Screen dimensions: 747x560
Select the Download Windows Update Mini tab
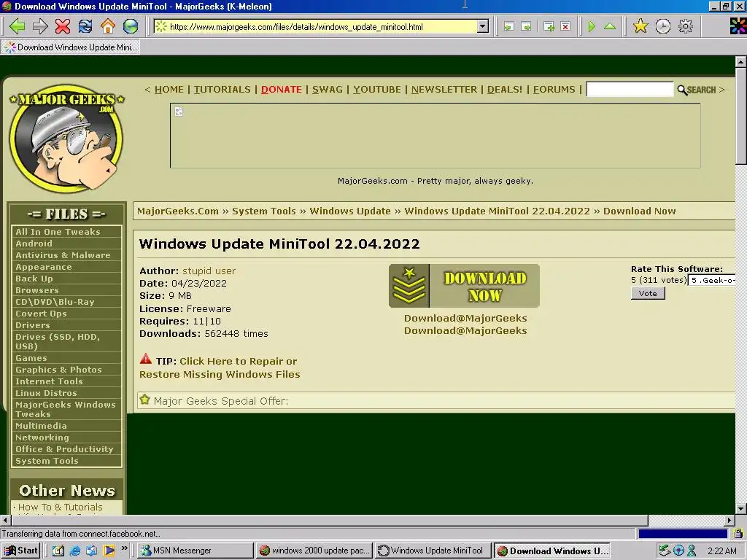71,47
